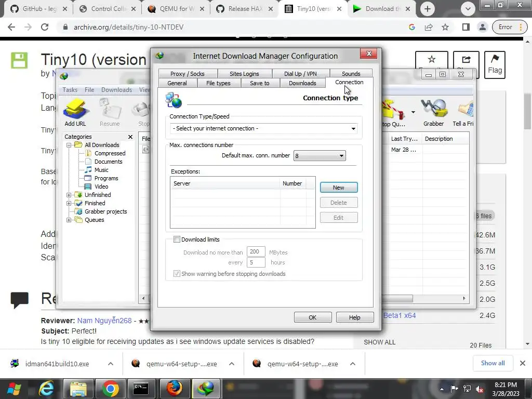Screen dimensions: 532x399
Task: Click the Chrome back arrow
Action: coord(11,27)
